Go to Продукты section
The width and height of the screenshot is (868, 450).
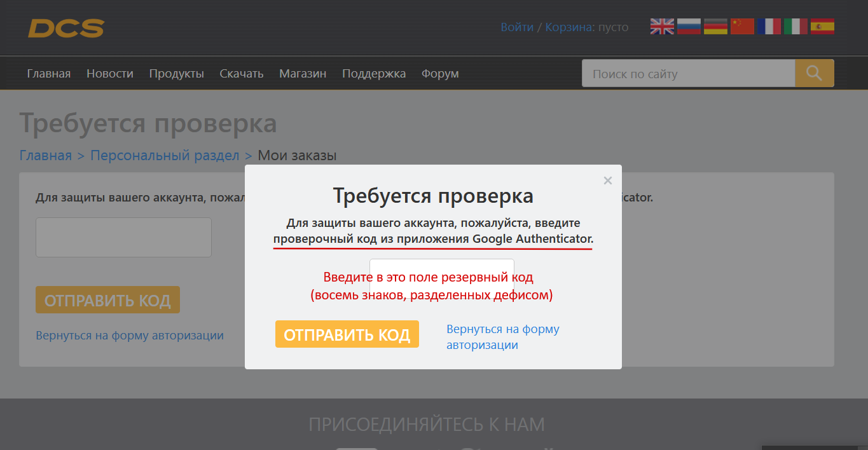point(176,72)
